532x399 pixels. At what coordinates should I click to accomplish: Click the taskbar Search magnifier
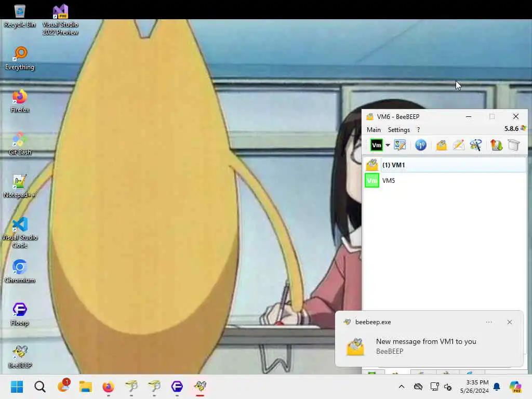pos(39,387)
